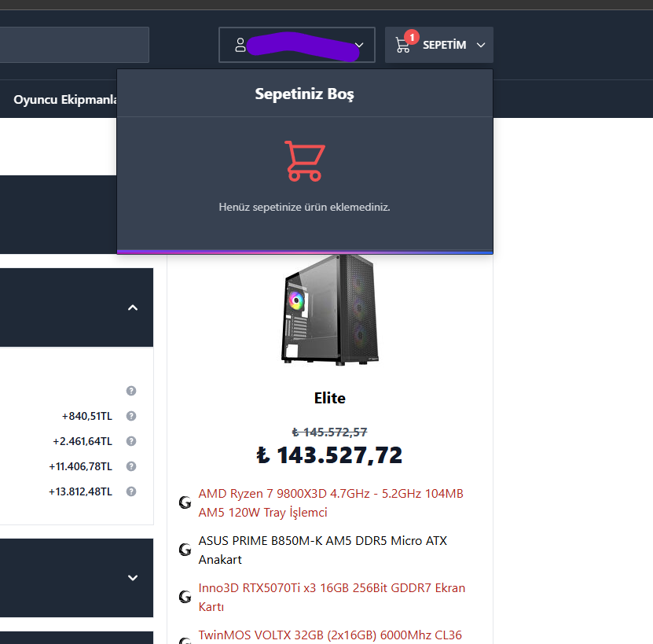This screenshot has height=644, width=653.
Task: Click the user profile icon
Action: click(240, 45)
